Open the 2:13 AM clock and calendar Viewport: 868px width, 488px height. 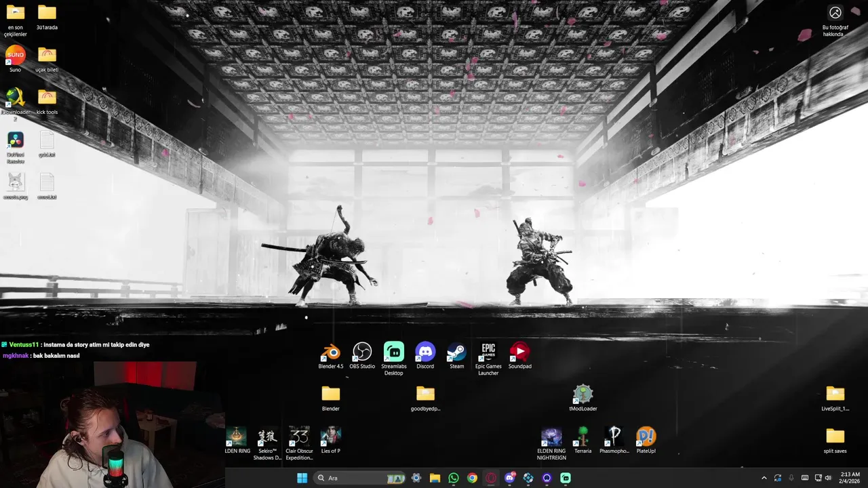click(x=850, y=478)
